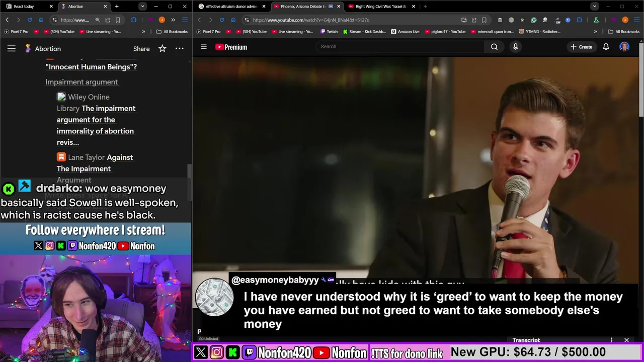
Task: Open the YTMND - Radiohead bookmark
Action: coord(539,32)
